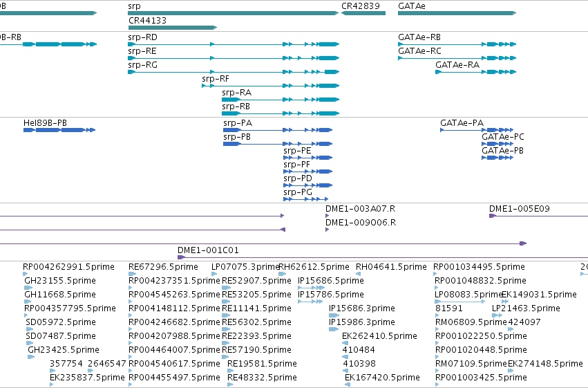Click feature 357754
The width and height of the screenshot is (588, 388).
coord(53,371)
